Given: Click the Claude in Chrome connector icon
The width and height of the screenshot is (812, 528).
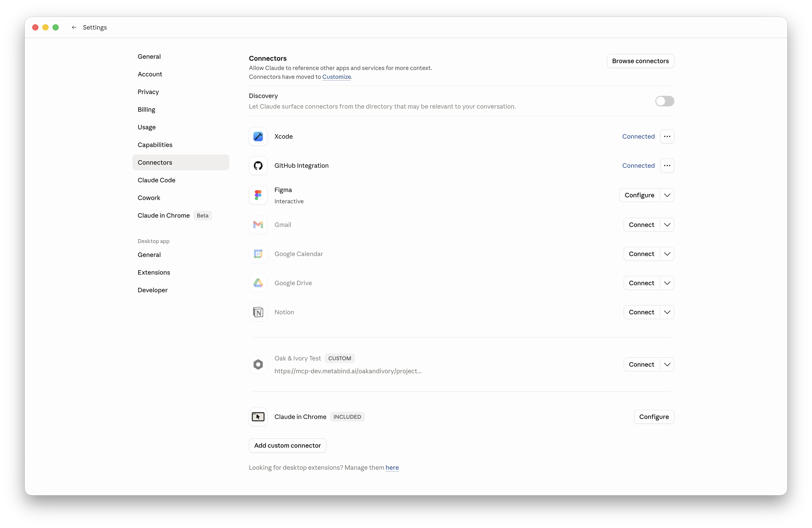Looking at the screenshot, I should 258,417.
